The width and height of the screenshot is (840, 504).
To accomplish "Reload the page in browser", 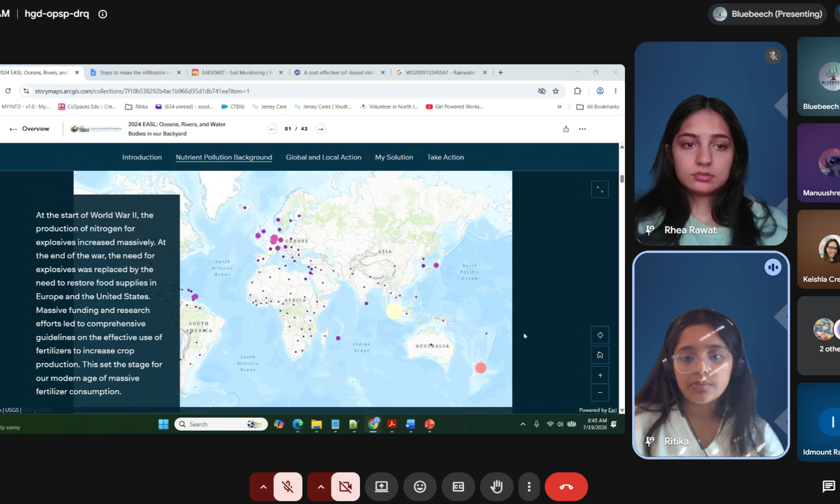I will tap(8, 91).
